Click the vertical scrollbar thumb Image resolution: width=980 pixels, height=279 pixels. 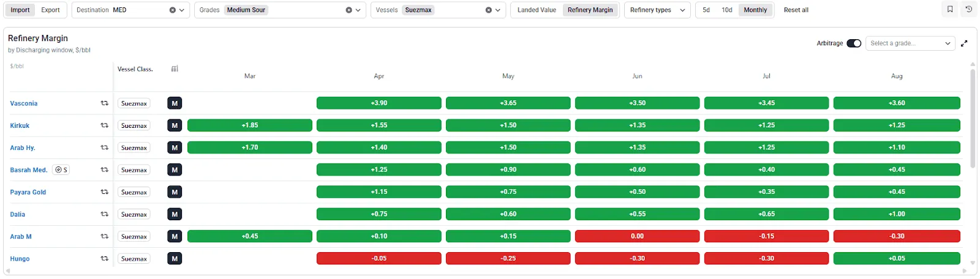tap(973, 118)
